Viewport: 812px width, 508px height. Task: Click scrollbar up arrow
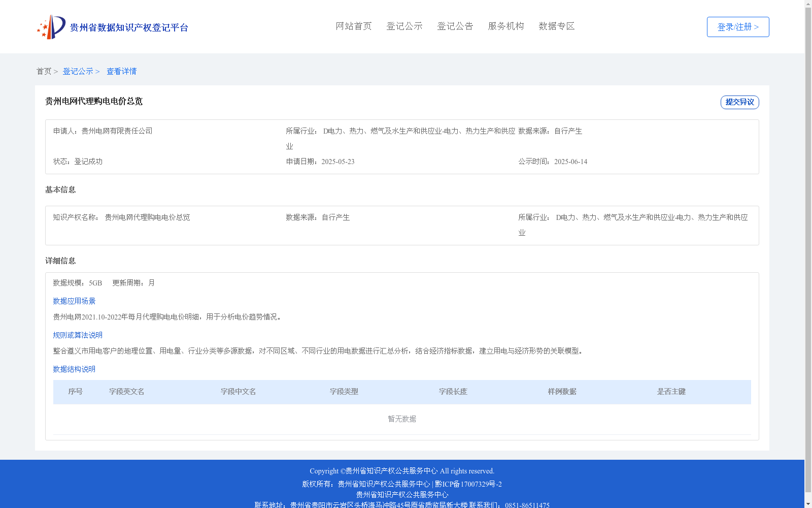tap(808, 4)
